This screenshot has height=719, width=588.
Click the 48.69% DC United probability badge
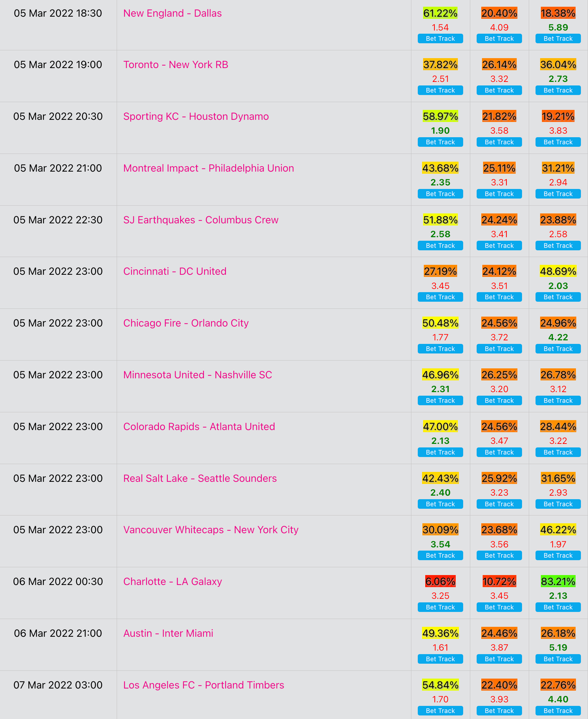pyautogui.click(x=558, y=272)
